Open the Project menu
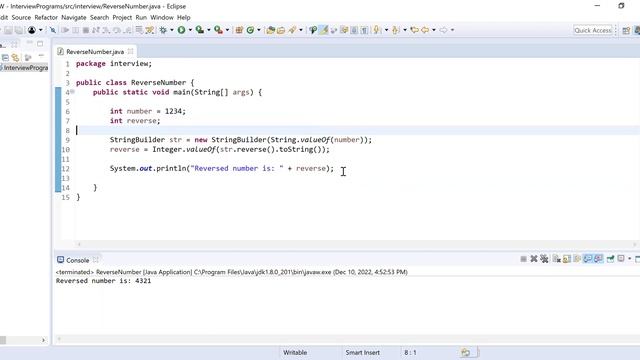The height and width of the screenshot is (360, 640). coord(122,18)
